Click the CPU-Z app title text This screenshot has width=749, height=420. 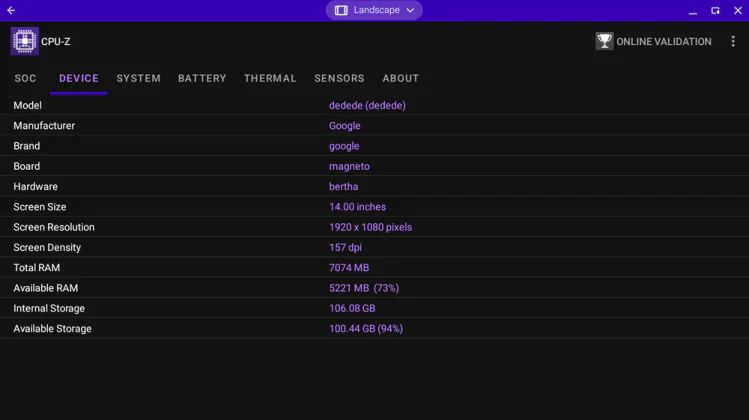pyautogui.click(x=55, y=42)
